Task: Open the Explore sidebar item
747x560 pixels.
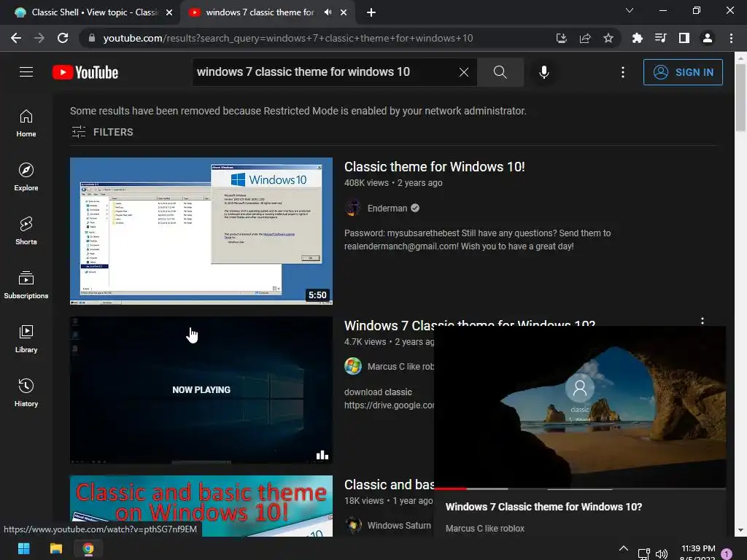Action: [x=26, y=177]
